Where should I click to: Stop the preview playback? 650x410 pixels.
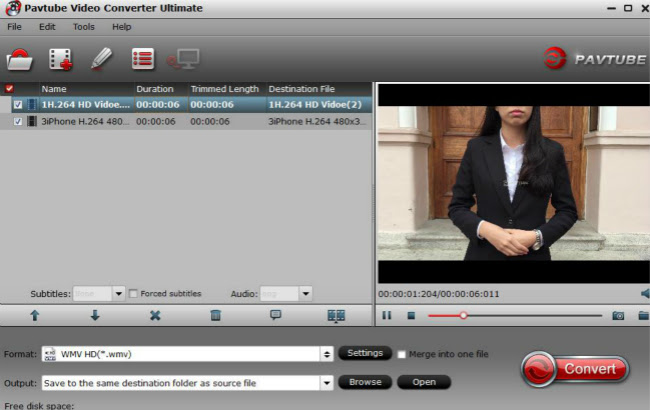tap(411, 316)
